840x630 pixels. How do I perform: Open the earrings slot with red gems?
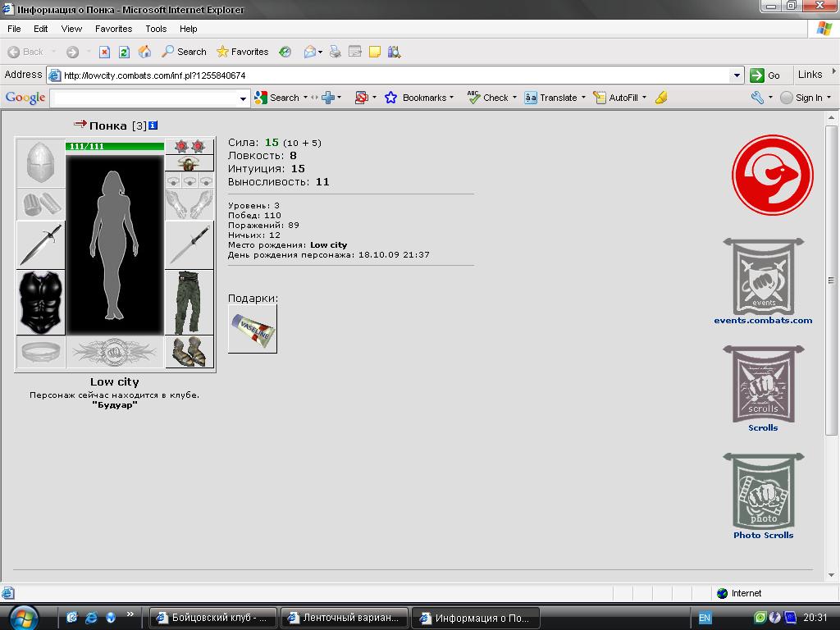189,146
